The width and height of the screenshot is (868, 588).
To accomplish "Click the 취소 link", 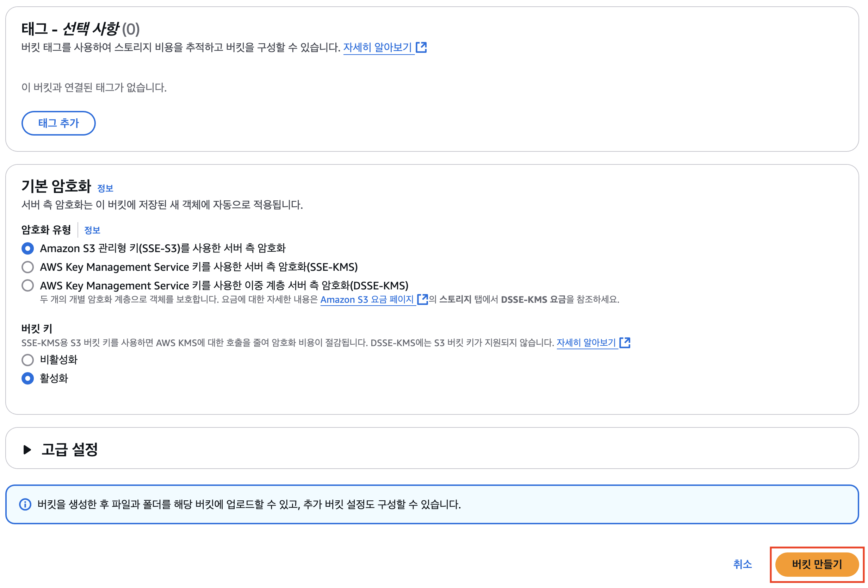I will point(742,564).
